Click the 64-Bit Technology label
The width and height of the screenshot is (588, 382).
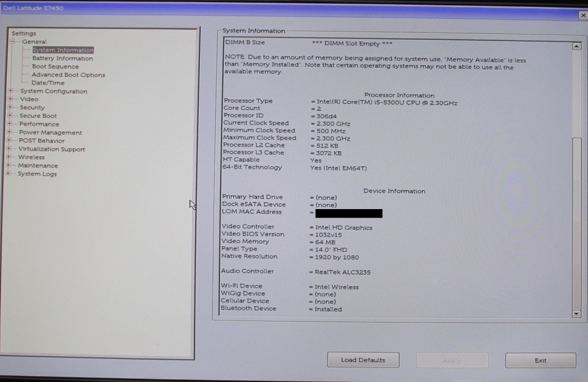[x=252, y=167]
